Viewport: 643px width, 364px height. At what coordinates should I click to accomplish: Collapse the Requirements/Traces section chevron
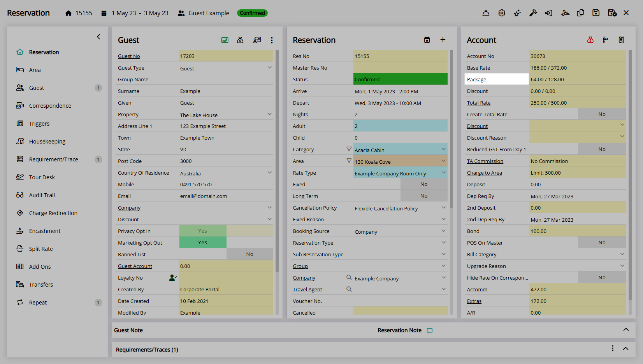pos(626,348)
